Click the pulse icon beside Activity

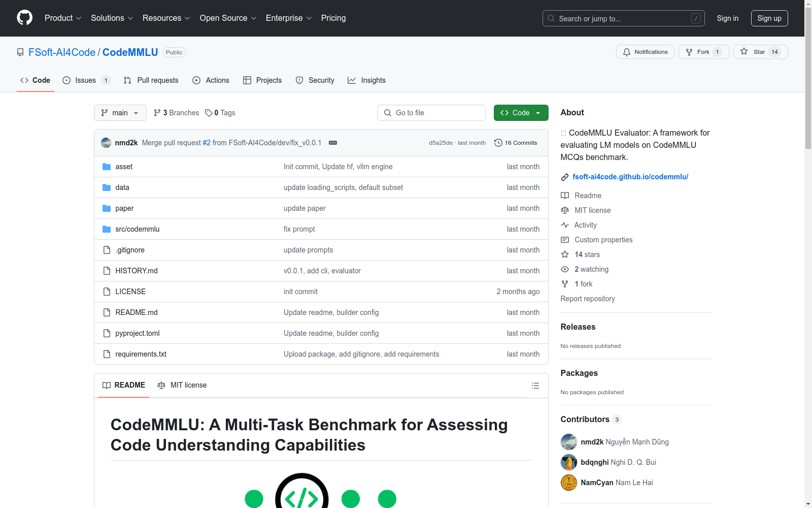pos(565,225)
